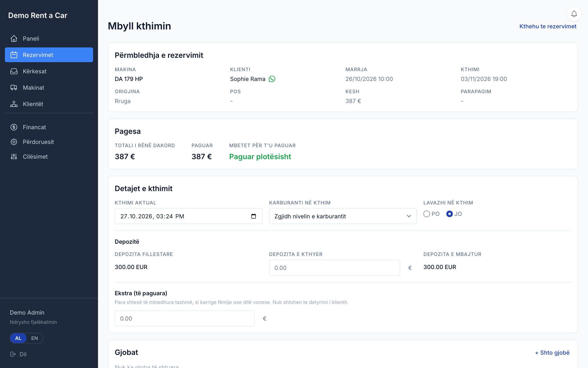This screenshot has width=588, height=368.
Task: Open Makinat menu item
Action: pos(49,88)
